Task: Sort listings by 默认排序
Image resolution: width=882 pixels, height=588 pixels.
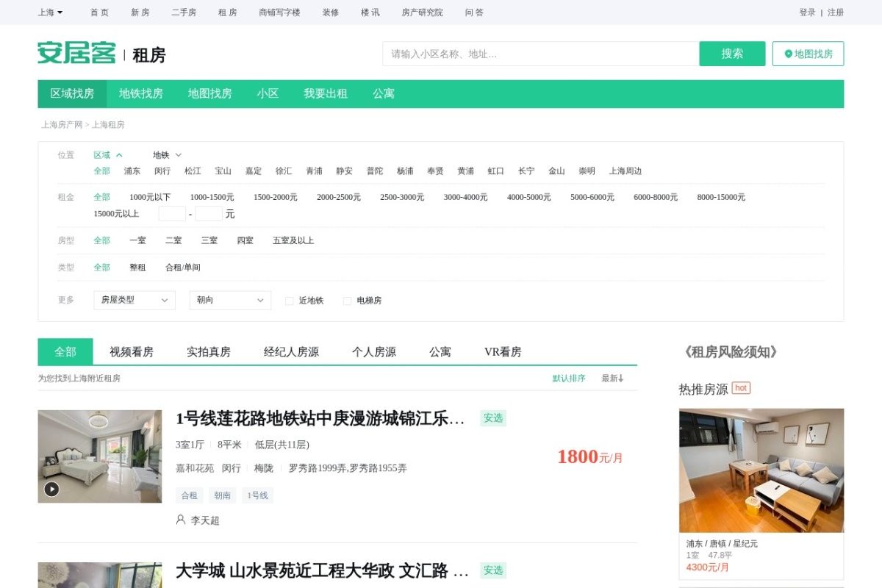Action: [x=569, y=379]
